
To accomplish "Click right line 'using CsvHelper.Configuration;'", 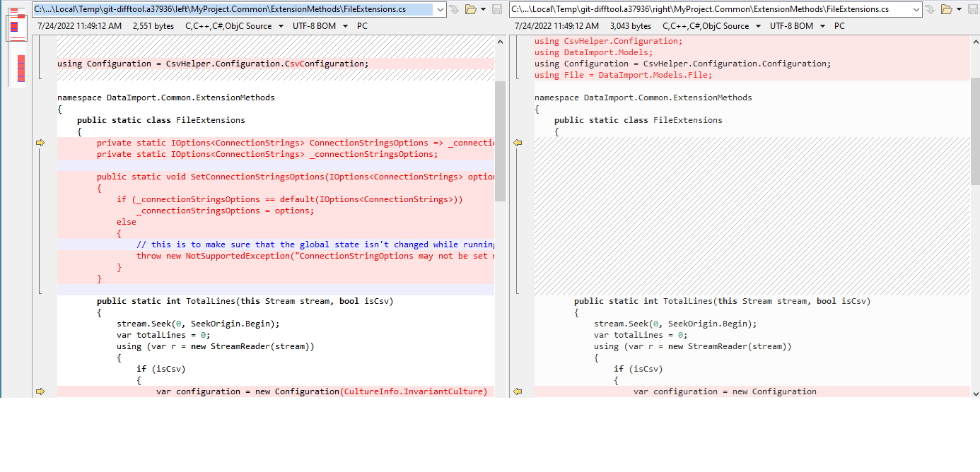I will coord(608,41).
